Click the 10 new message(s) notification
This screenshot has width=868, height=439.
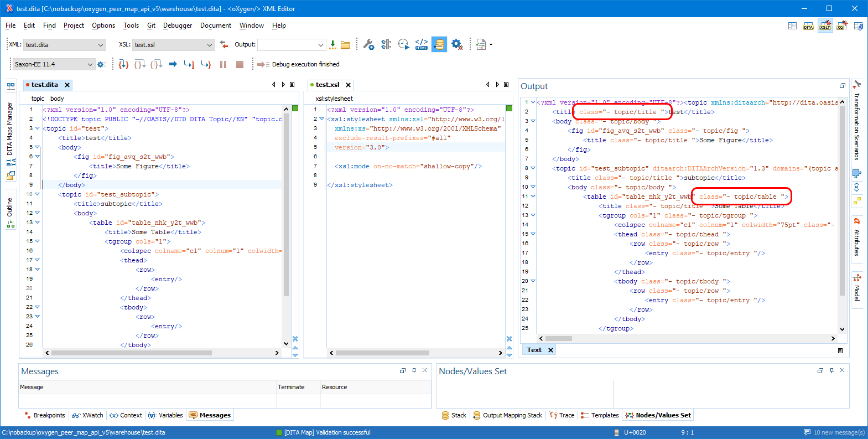834,432
